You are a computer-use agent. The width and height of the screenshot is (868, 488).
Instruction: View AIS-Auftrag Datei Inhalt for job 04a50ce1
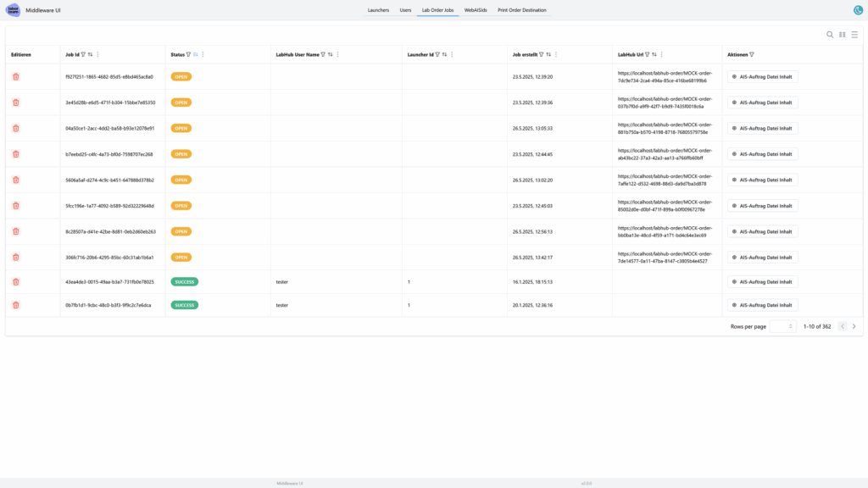point(762,129)
